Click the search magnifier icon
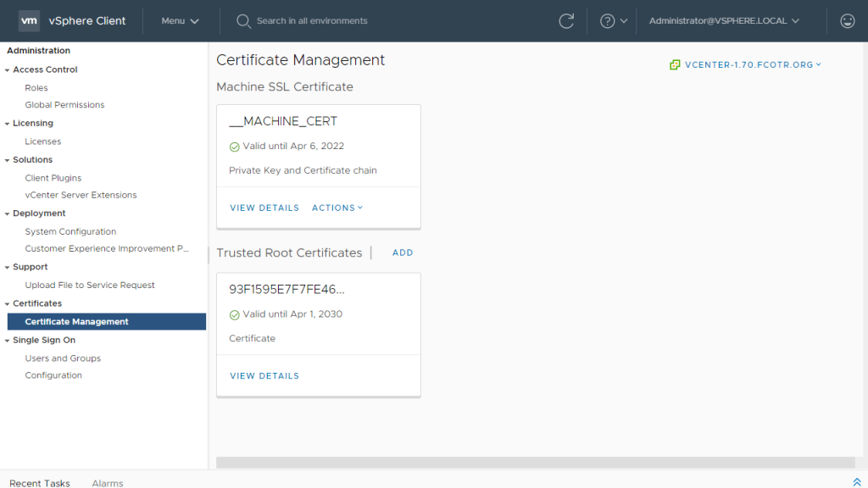 coord(243,21)
